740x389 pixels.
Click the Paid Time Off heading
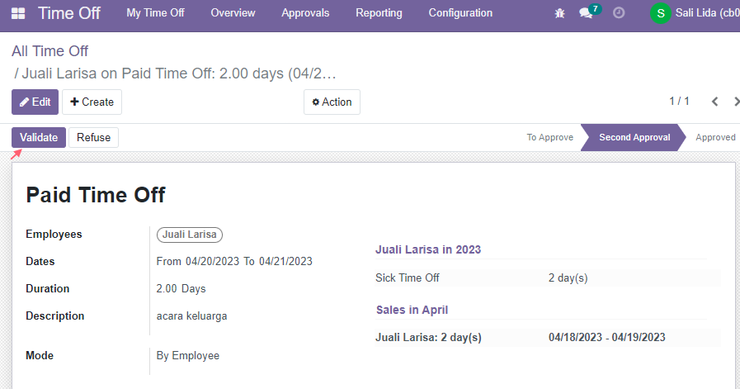pos(95,195)
